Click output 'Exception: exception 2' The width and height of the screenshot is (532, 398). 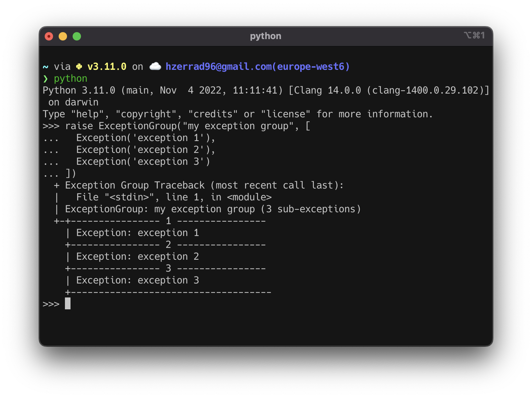tap(138, 257)
